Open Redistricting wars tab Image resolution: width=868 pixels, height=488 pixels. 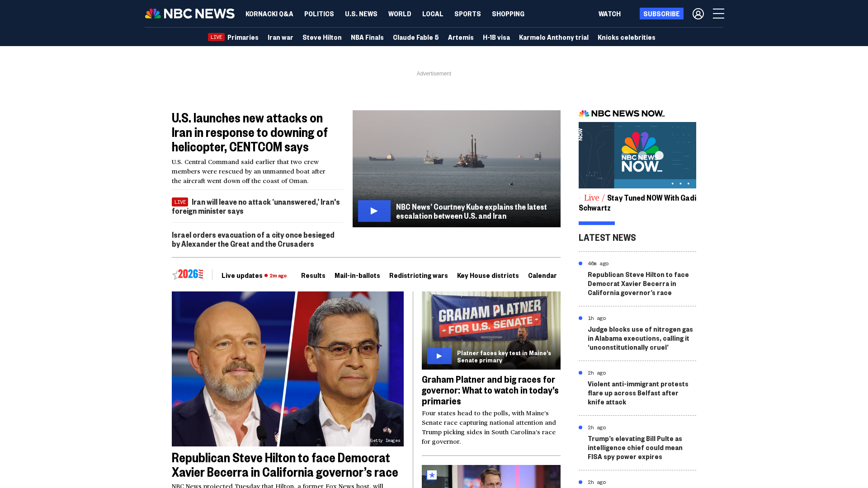coord(419,275)
